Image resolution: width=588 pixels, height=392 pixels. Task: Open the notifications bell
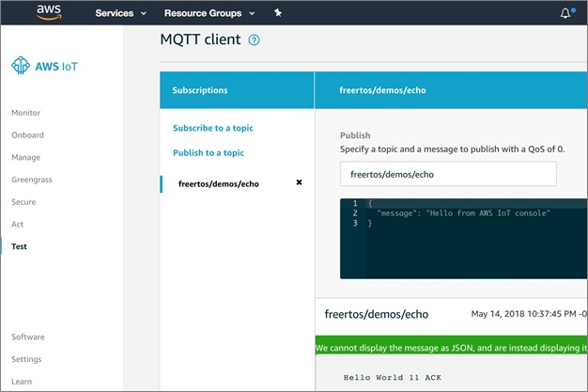coord(565,13)
